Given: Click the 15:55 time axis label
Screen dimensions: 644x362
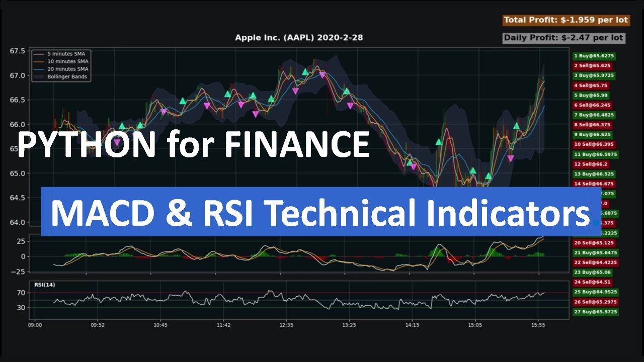Looking at the screenshot, I should coord(538,325).
